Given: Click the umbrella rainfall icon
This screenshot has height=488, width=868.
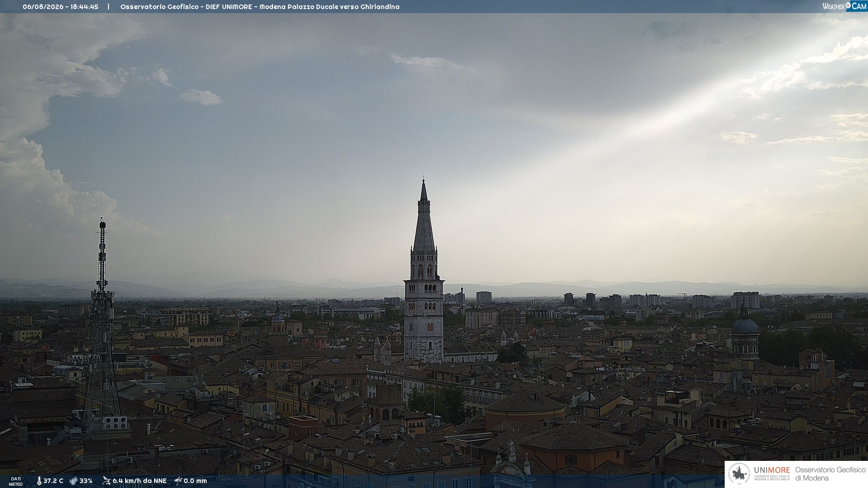Looking at the screenshot, I should (178, 481).
